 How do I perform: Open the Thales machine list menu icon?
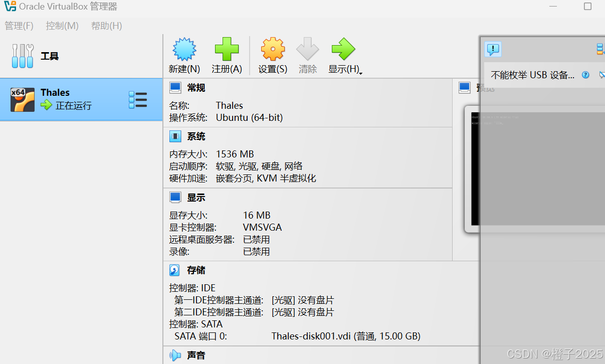(x=138, y=99)
